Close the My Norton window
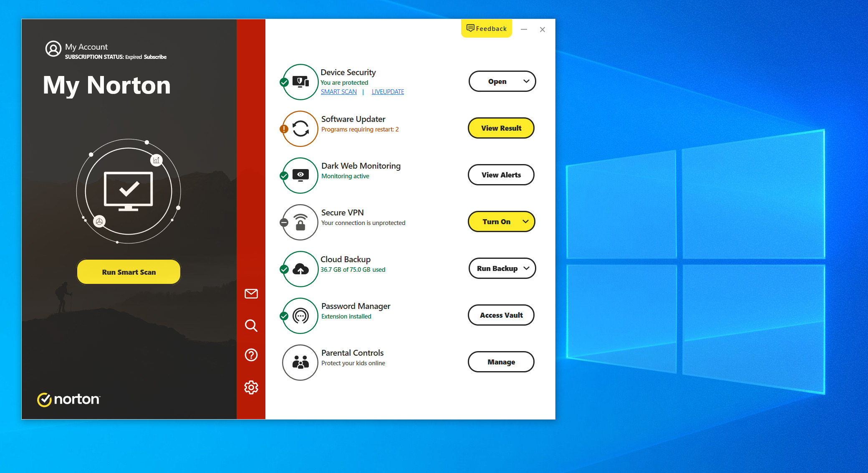Image resolution: width=868 pixels, height=473 pixels. [x=542, y=29]
